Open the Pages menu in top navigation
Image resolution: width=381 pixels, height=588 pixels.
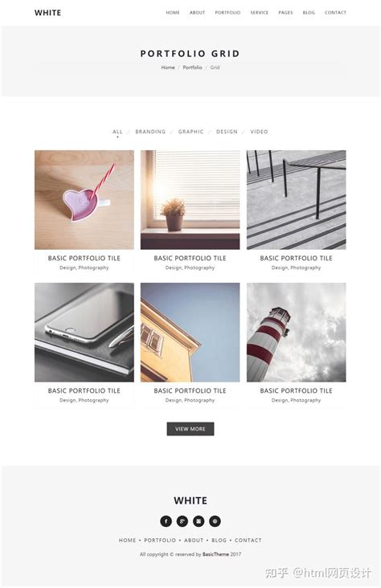(285, 12)
